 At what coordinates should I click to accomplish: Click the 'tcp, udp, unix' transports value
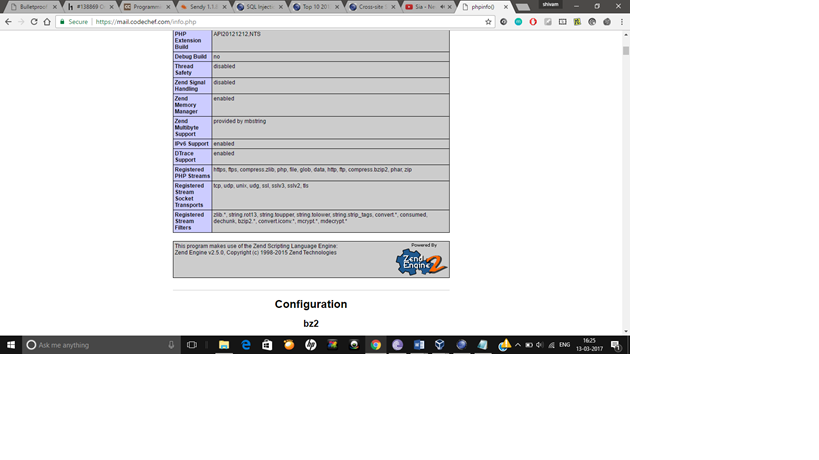[261, 186]
